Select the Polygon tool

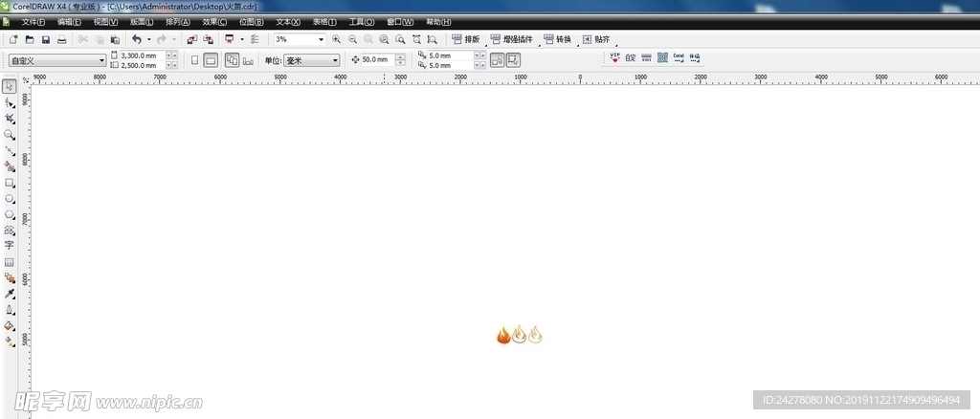(10, 215)
